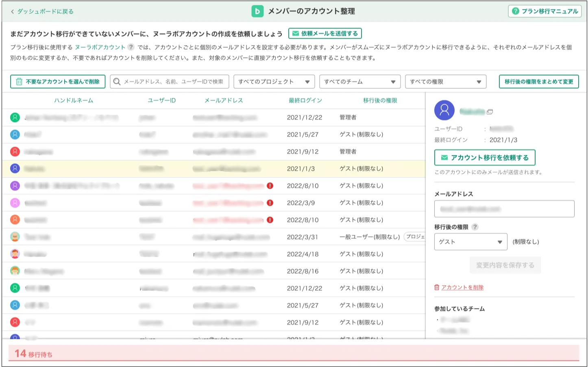Click red avatar in the 管理者 2021/9/12 row

[x=15, y=152]
